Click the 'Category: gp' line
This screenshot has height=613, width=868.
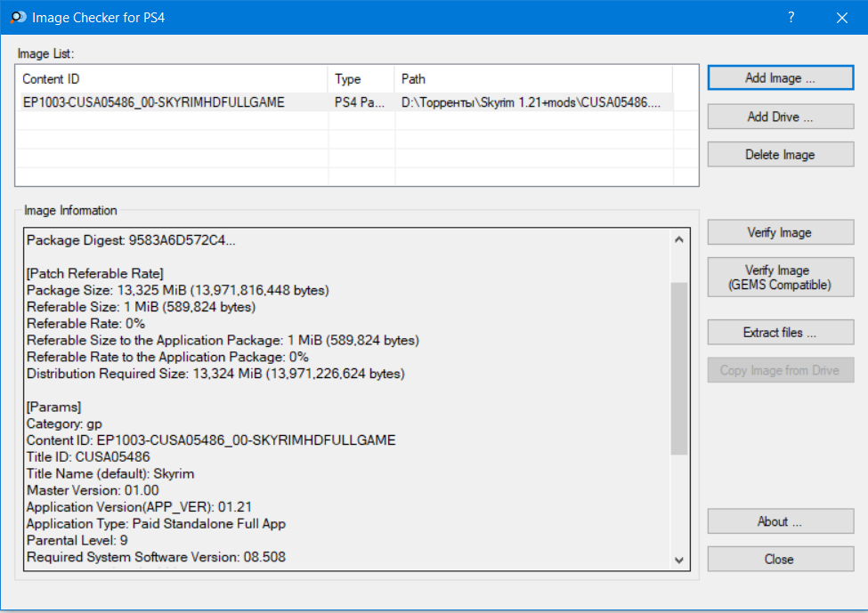64,423
